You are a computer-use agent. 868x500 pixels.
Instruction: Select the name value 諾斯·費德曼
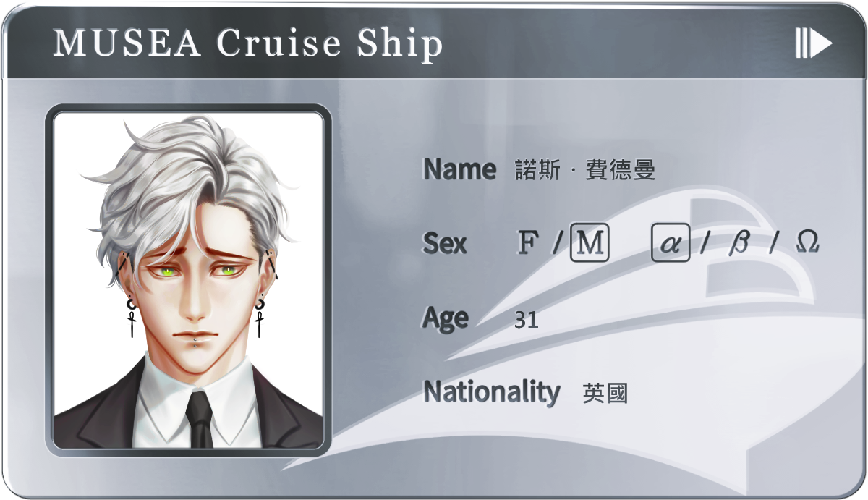pyautogui.click(x=584, y=170)
